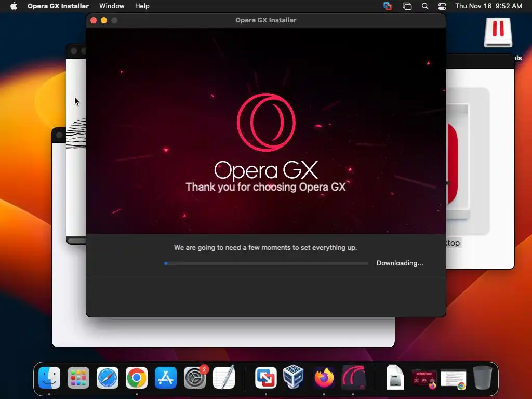The height and width of the screenshot is (399, 532).
Task: Open Spotlight search in the menu bar
Action: click(425, 6)
